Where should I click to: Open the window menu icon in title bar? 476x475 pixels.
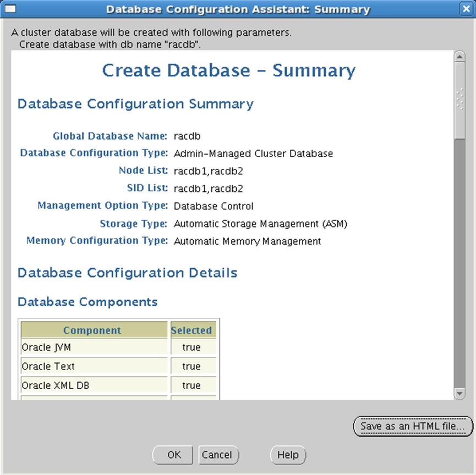coord(10,9)
